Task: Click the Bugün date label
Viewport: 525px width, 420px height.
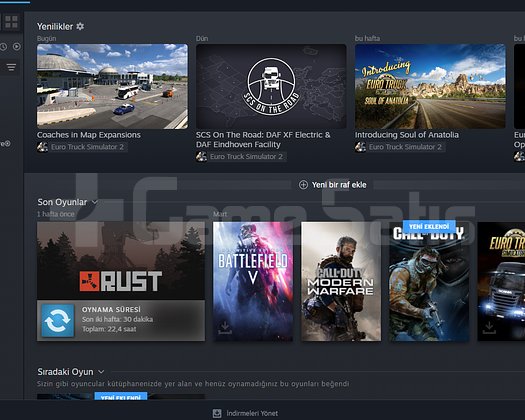Action: [47, 39]
